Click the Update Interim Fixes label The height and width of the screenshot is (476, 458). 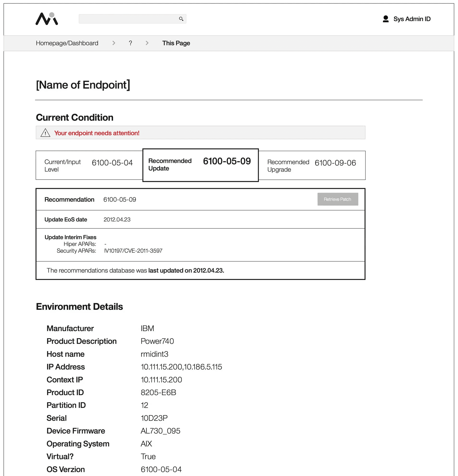71,237
